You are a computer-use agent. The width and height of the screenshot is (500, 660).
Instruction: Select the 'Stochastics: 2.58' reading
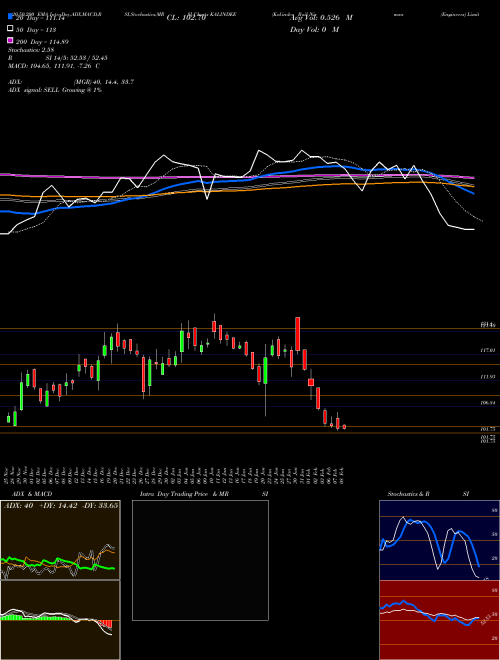pyautogui.click(x=31, y=50)
